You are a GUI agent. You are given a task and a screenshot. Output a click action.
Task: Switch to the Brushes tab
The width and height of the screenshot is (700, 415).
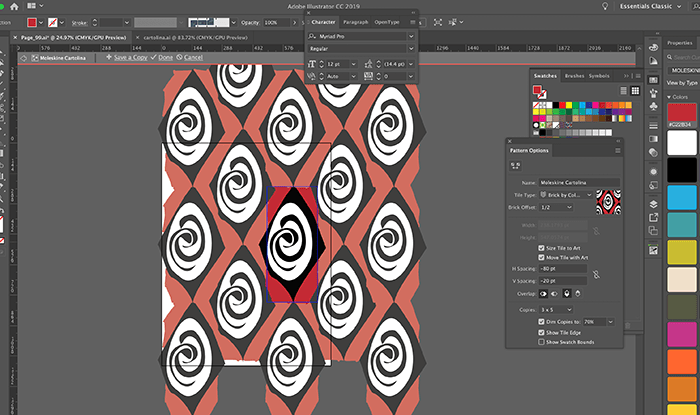(x=574, y=76)
